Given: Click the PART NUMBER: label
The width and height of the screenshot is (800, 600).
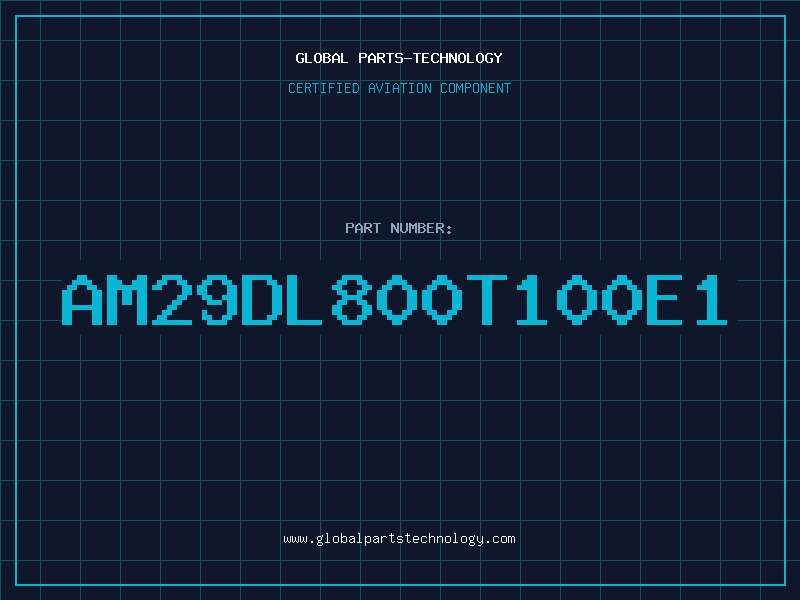Looking at the screenshot, I should click(x=399, y=228).
